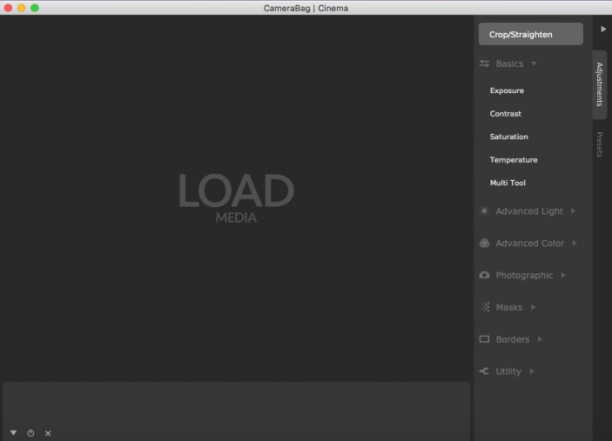Add a Contrast adjustment
Viewport: 612px width, 441px height.
505,114
